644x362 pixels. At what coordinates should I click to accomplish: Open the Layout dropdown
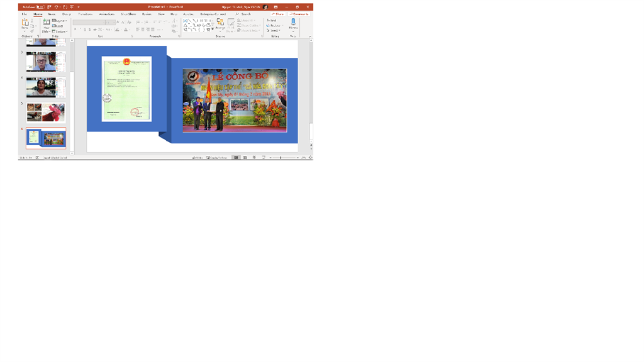(60, 21)
